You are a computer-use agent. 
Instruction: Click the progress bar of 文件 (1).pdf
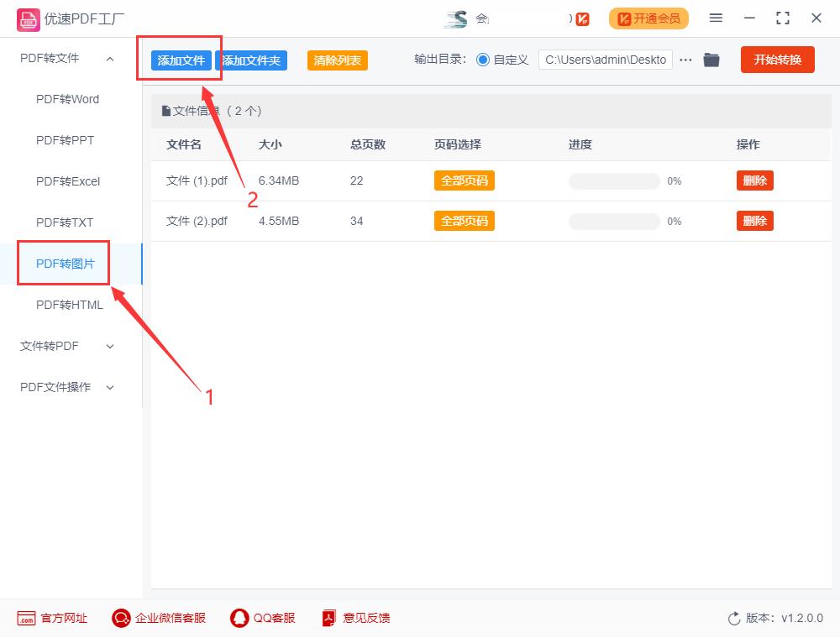tap(613, 180)
